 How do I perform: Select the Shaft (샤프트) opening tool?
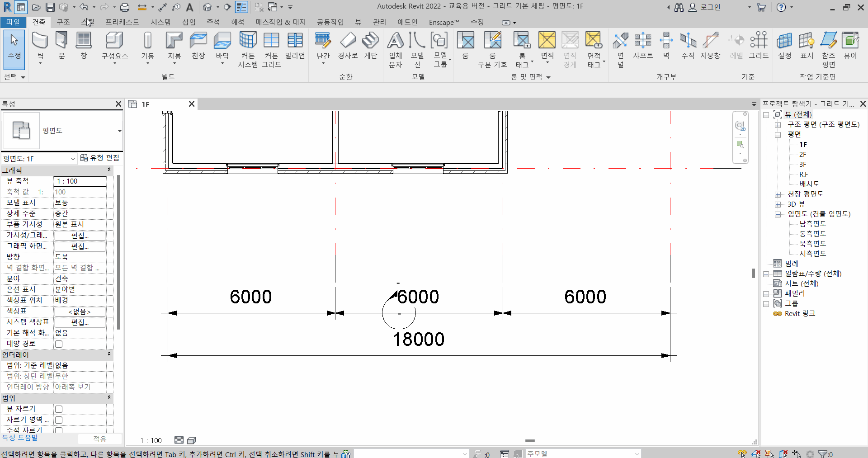tap(642, 46)
